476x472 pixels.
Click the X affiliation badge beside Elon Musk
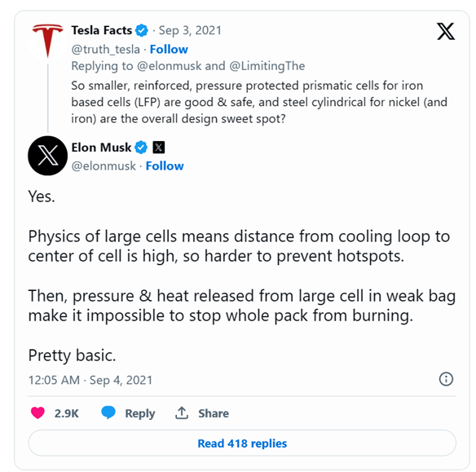pyautogui.click(x=158, y=148)
